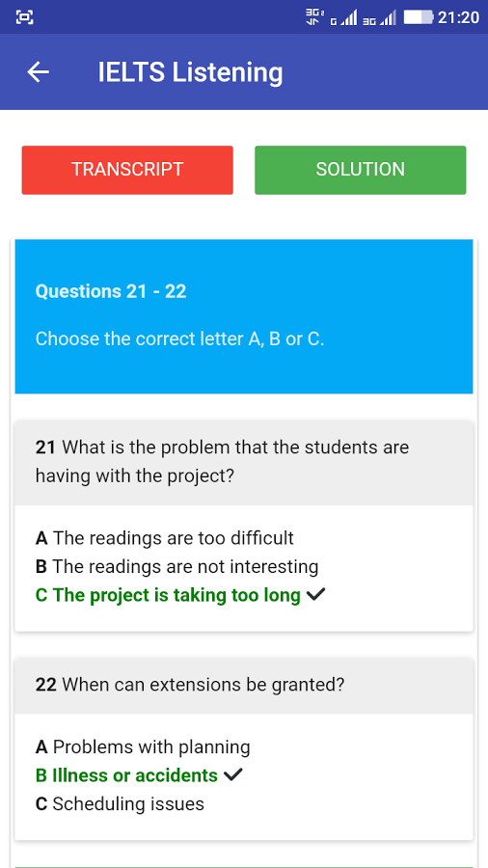
Task: Tap the 3G data transfer icon
Action: point(313,17)
